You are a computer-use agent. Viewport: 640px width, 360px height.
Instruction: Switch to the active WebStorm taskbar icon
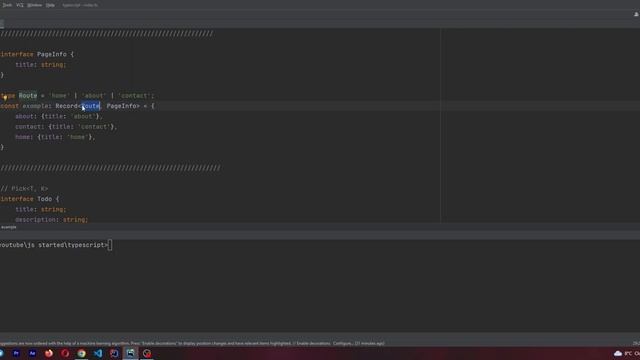click(131, 353)
